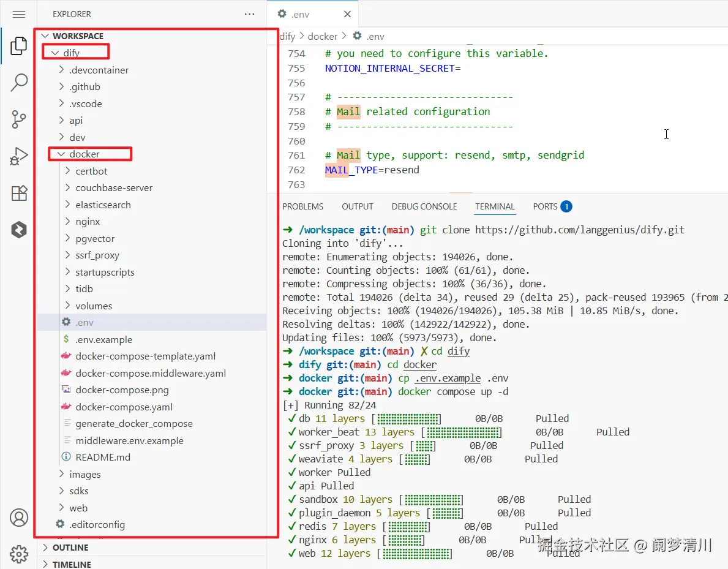Open the Manage gear icon

click(x=18, y=554)
